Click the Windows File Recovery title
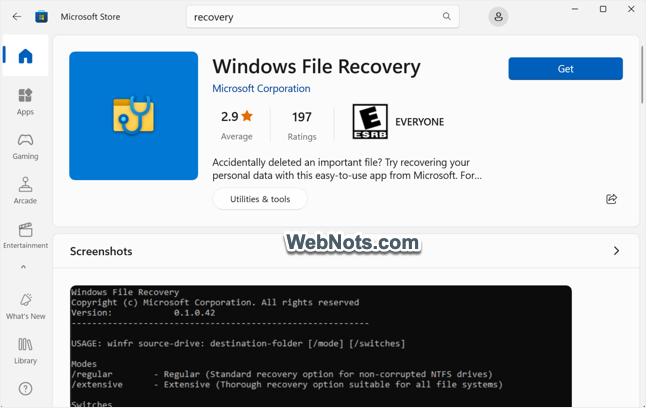 [x=316, y=66]
